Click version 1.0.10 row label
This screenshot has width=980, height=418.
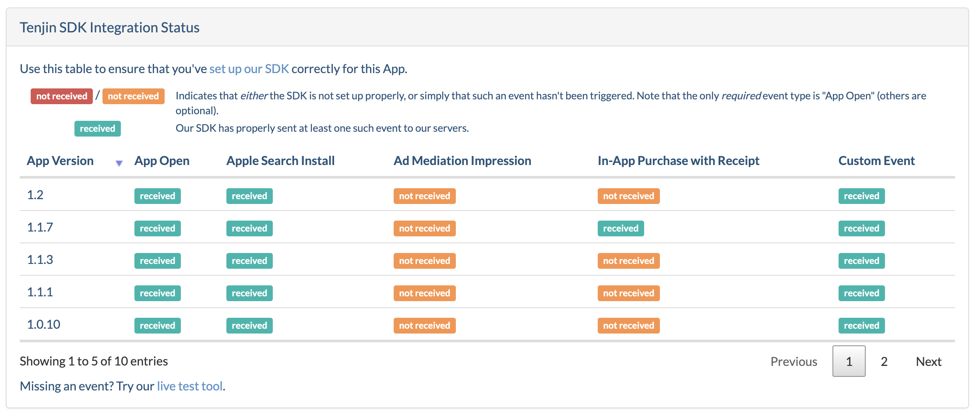point(44,325)
